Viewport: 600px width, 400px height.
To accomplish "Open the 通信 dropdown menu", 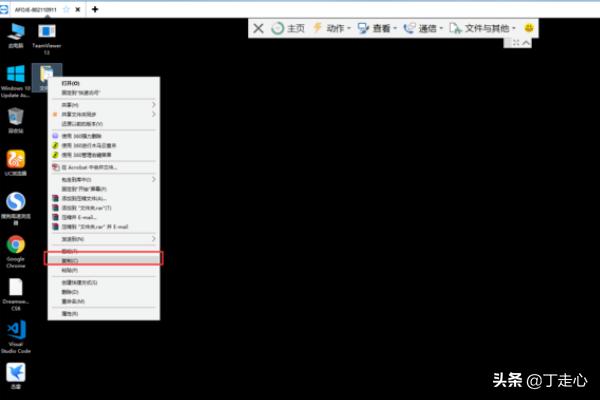I will click(424, 28).
